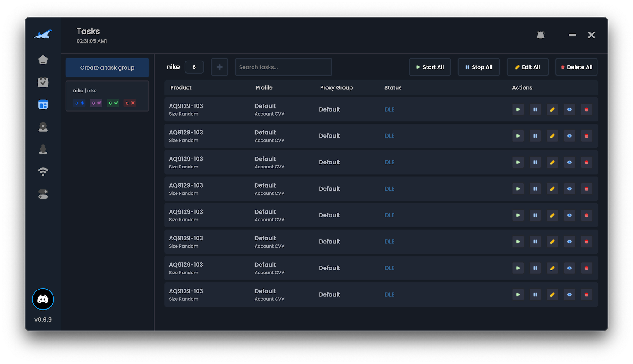Start the first AQ9129-103 task
Screen dimensions: 633x364
point(518,109)
